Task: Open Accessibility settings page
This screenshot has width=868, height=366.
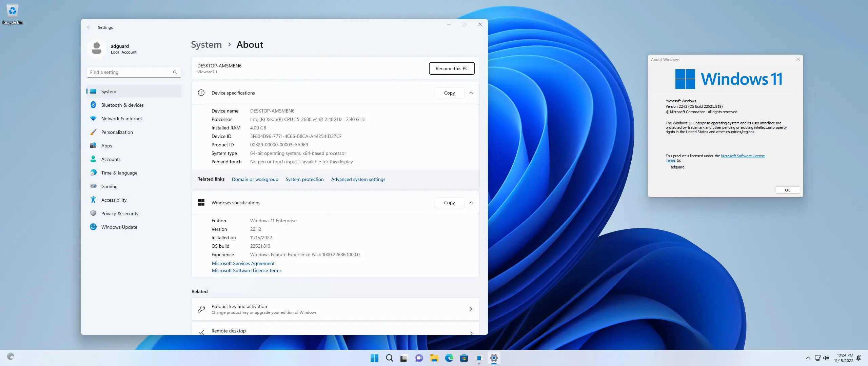Action: click(114, 200)
